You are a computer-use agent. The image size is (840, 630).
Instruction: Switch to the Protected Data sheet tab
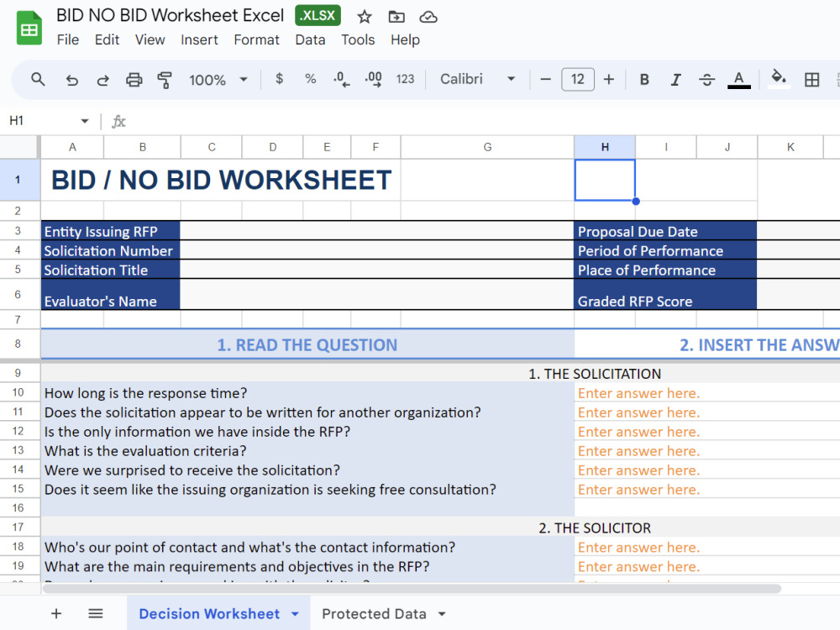pos(374,614)
